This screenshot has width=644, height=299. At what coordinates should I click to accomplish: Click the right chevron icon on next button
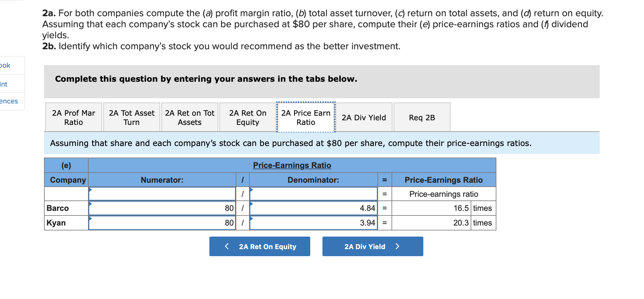[397, 246]
